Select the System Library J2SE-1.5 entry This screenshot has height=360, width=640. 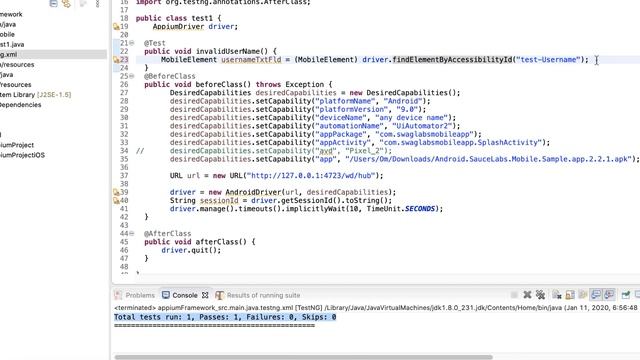click(x=36, y=95)
